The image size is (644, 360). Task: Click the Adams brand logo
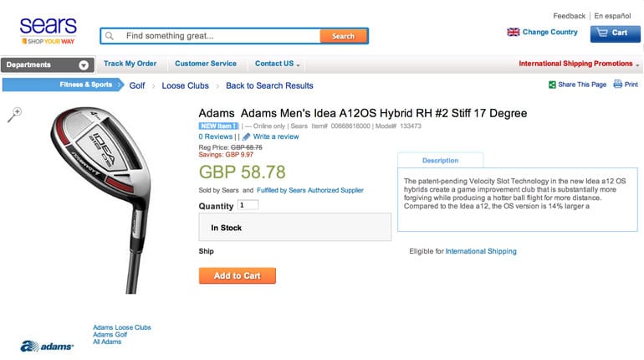tap(47, 345)
